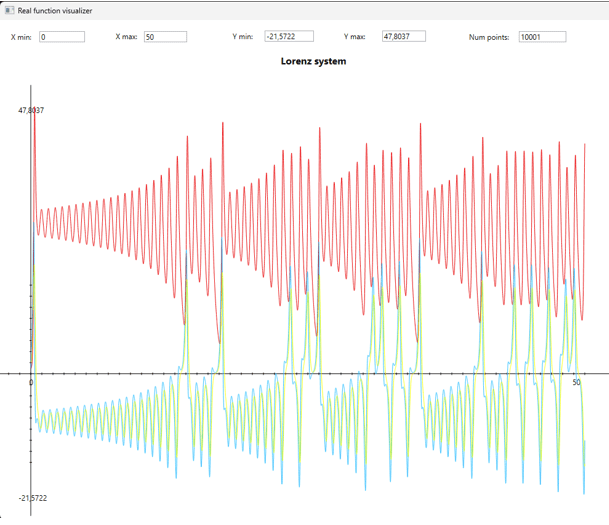This screenshot has height=525, width=609.
Task: Click the "X max:" label
Action: pyautogui.click(x=127, y=37)
